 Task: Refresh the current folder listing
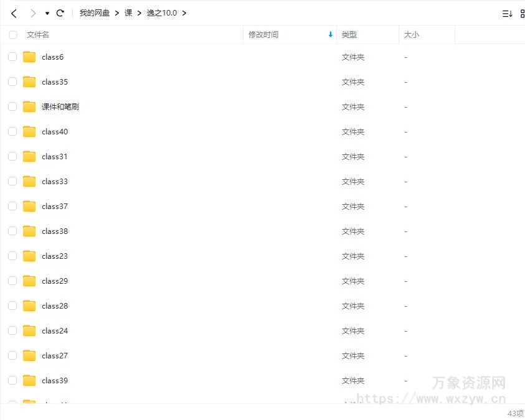[x=60, y=13]
